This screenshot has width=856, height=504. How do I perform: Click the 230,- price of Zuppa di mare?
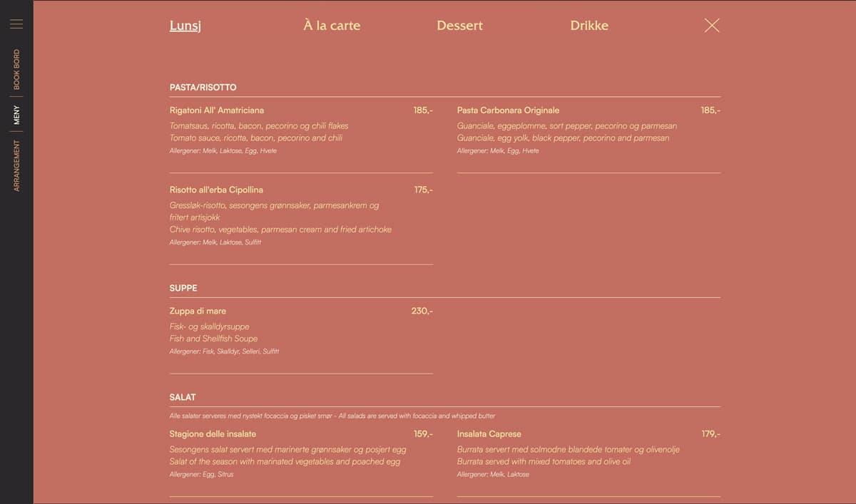[x=422, y=312]
